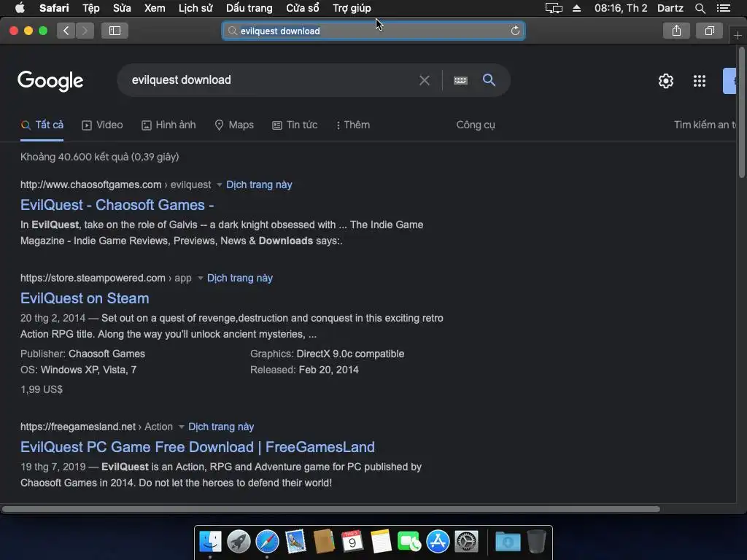This screenshot has height=560, width=747.
Task: Open EvilQuest on Steam result
Action: tap(85, 298)
